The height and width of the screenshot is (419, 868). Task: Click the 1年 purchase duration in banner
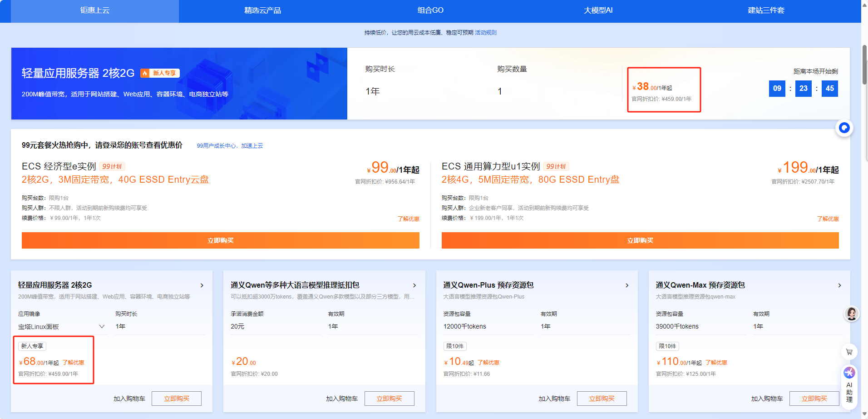click(373, 91)
